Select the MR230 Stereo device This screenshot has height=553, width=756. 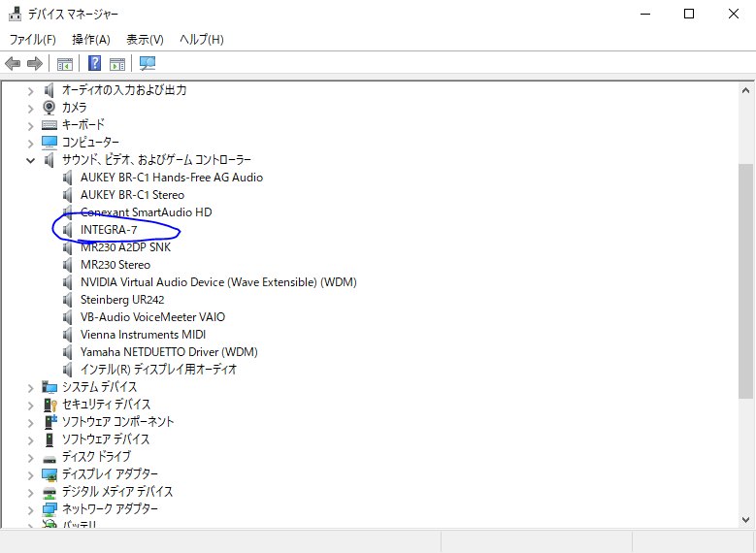pos(115,265)
